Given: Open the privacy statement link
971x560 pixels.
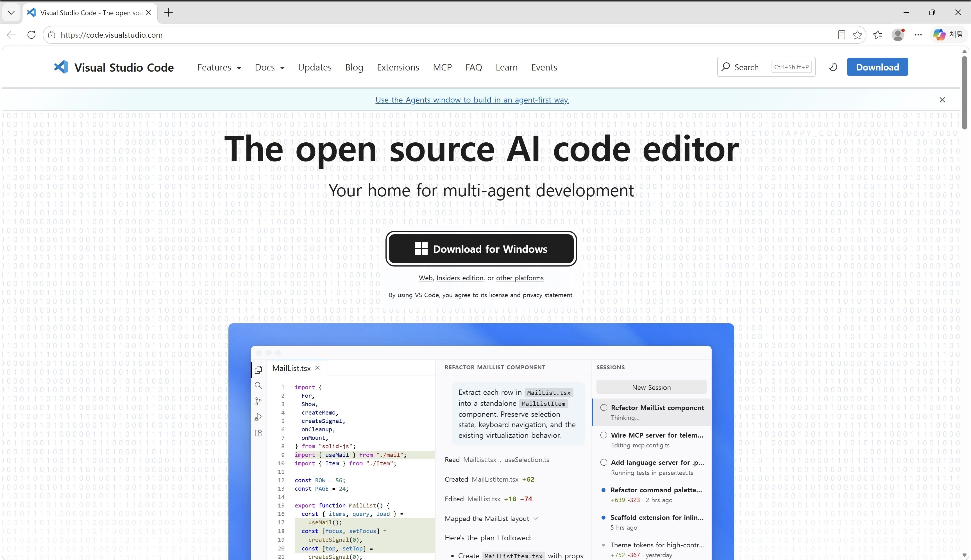Looking at the screenshot, I should 547,295.
